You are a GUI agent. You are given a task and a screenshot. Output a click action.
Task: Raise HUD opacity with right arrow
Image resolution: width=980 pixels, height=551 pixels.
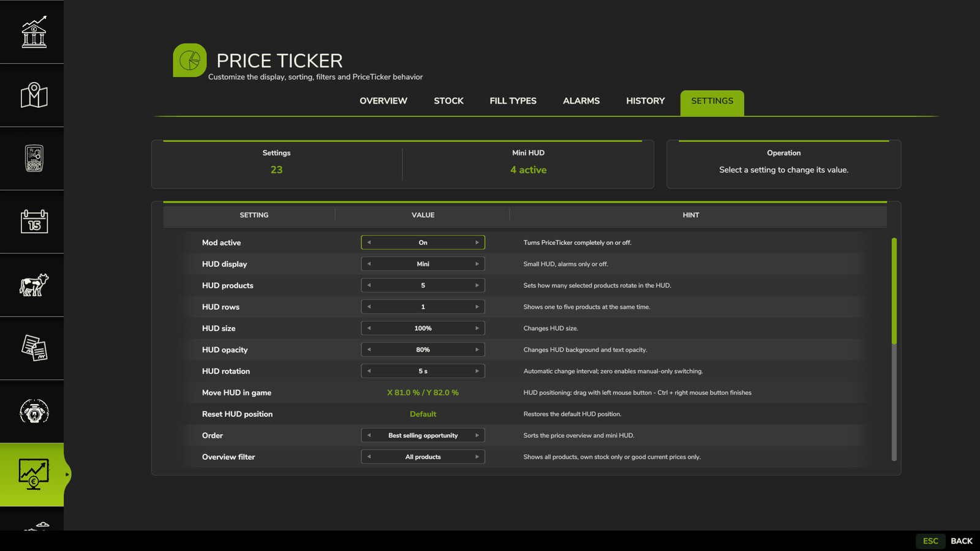click(477, 350)
